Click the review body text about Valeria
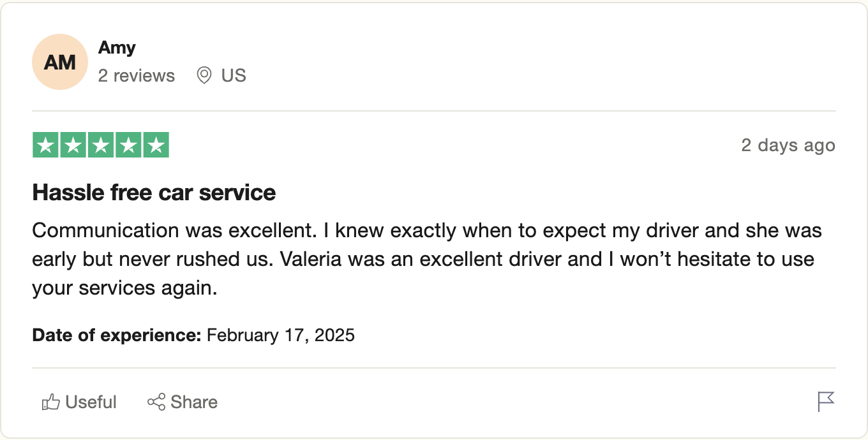This screenshot has height=440, width=868. 427,259
